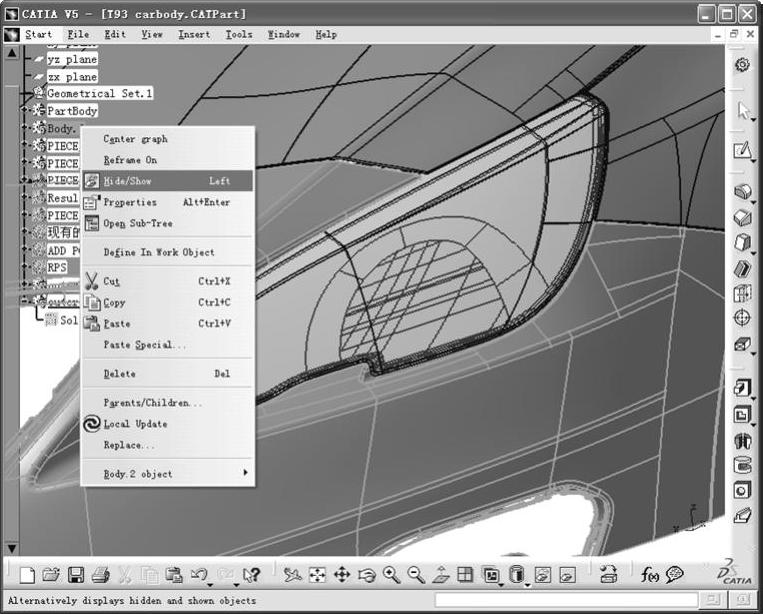Expand the ADD P tree node
The image size is (763, 614).
[24, 251]
